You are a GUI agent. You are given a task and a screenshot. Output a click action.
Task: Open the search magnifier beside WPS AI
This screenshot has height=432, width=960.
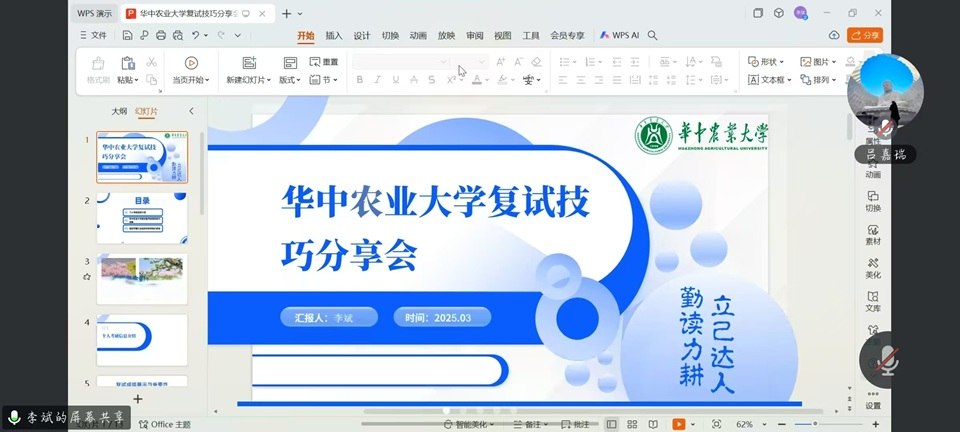click(652, 35)
